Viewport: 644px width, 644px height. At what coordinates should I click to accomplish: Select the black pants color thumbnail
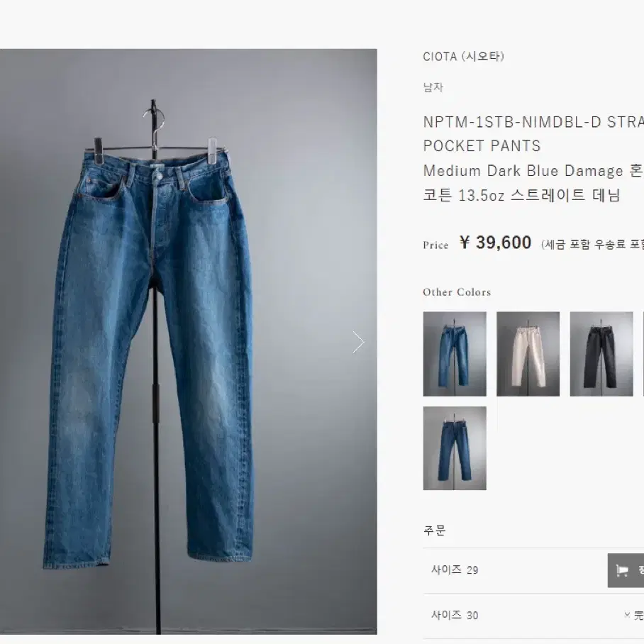click(x=601, y=354)
